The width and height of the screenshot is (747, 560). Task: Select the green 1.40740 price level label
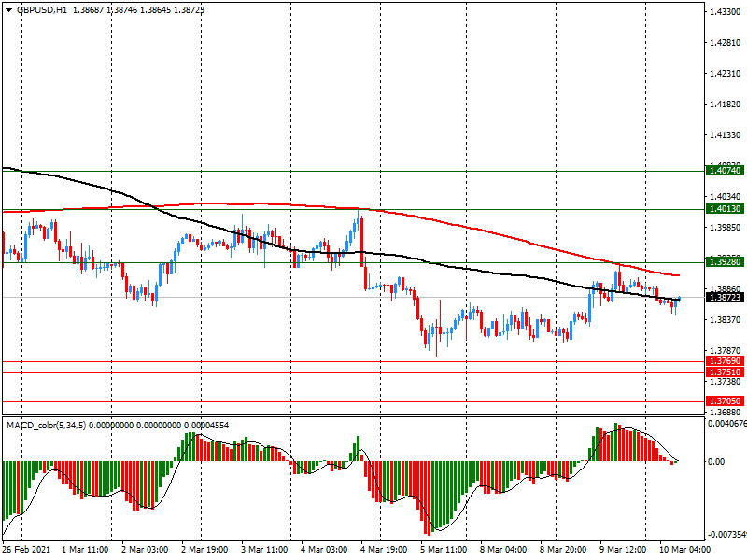[725, 171]
